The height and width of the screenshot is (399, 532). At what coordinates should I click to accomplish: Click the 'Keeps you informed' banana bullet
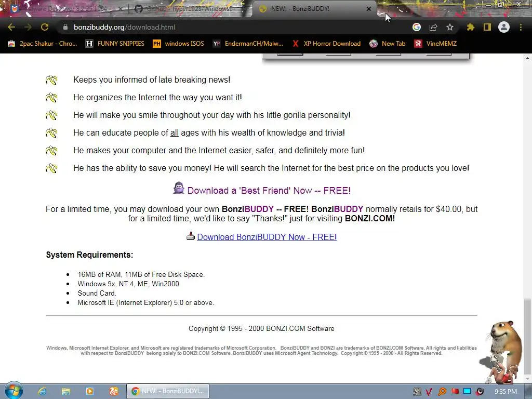(51, 79)
